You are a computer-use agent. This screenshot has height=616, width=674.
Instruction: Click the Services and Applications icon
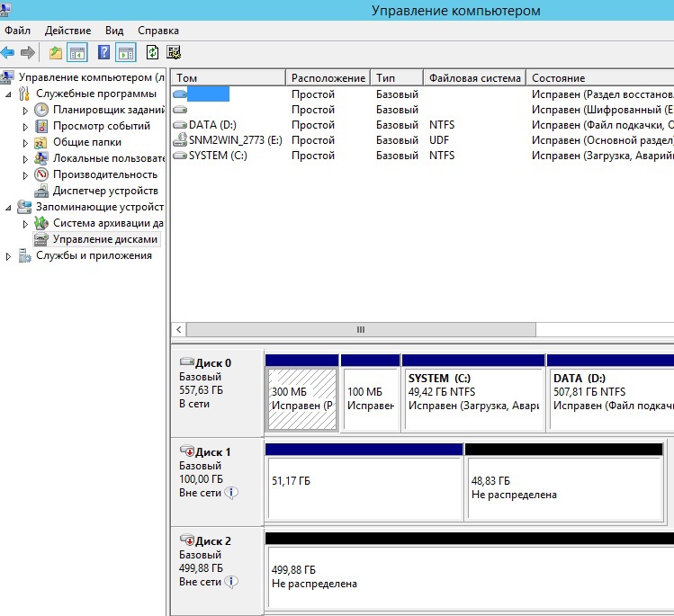[x=24, y=255]
